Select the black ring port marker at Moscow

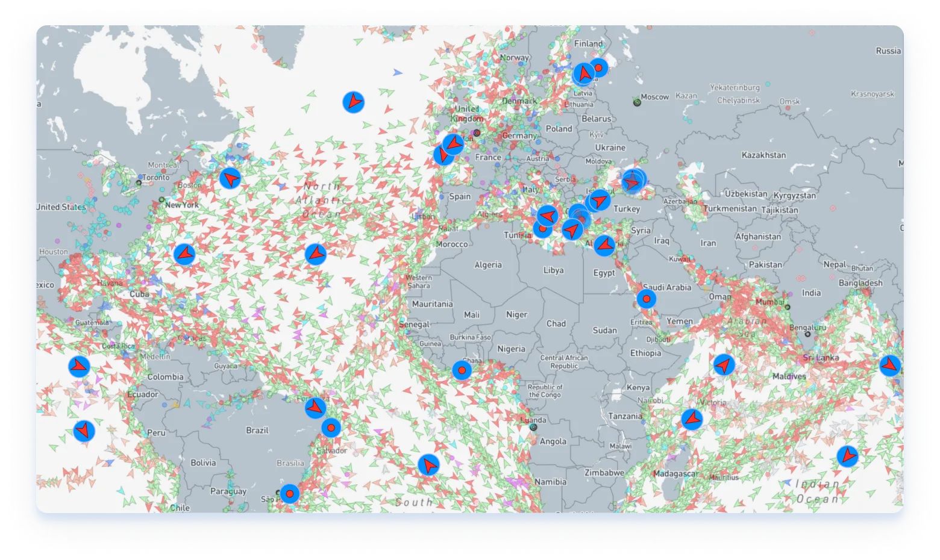[x=637, y=103]
